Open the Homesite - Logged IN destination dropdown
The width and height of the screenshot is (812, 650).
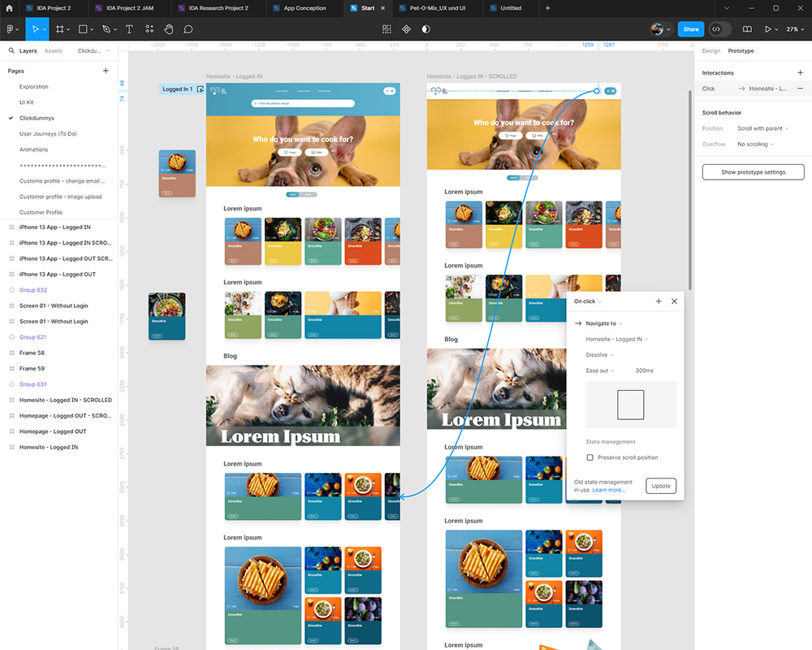[x=617, y=339]
